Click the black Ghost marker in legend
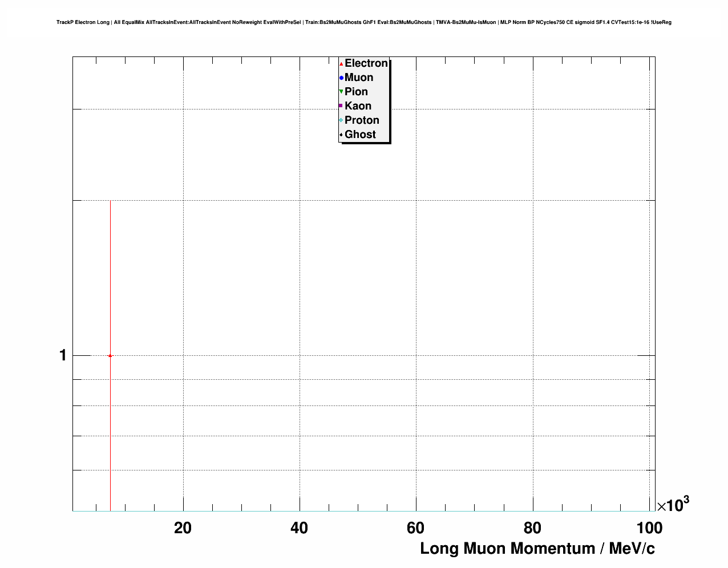The image size is (728, 568). pos(341,135)
